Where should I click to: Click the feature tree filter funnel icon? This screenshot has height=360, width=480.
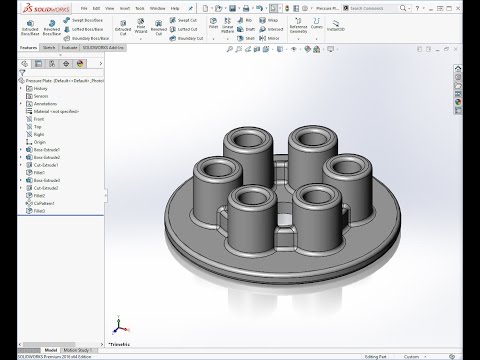pos(22,73)
